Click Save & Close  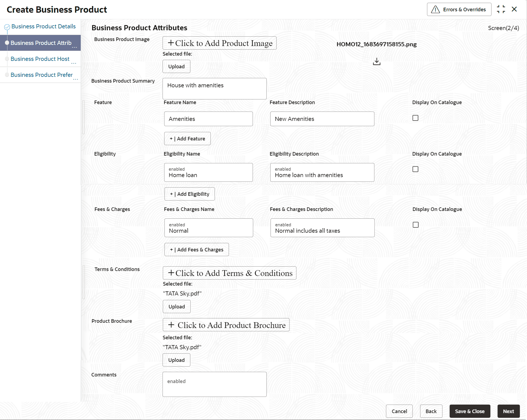tap(469, 411)
